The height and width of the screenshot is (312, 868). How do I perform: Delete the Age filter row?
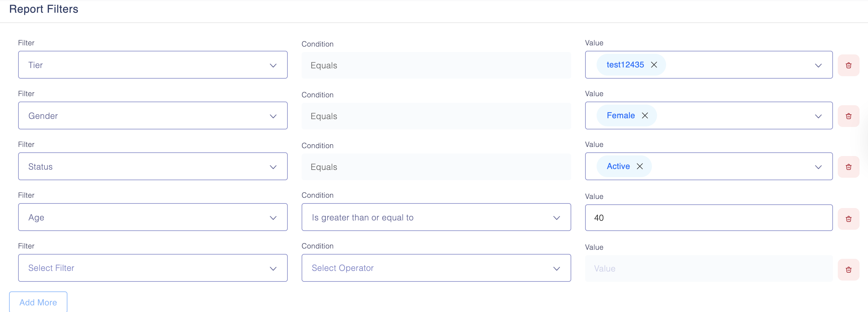(x=848, y=219)
